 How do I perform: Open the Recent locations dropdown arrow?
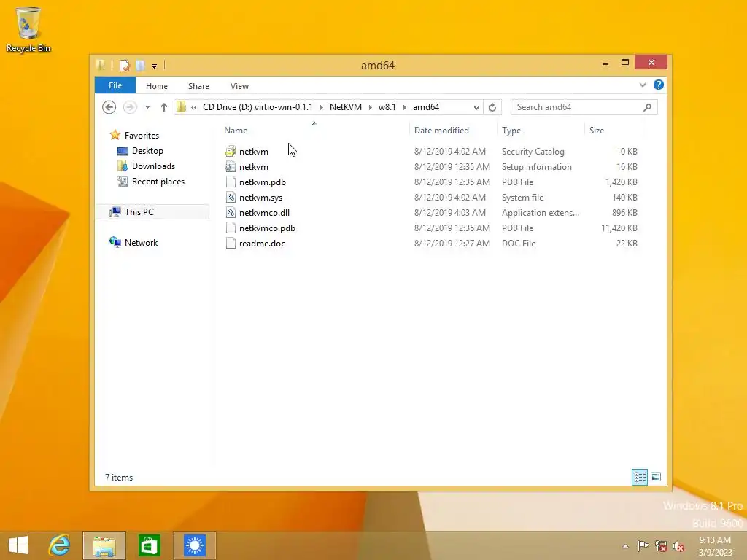[147, 107]
